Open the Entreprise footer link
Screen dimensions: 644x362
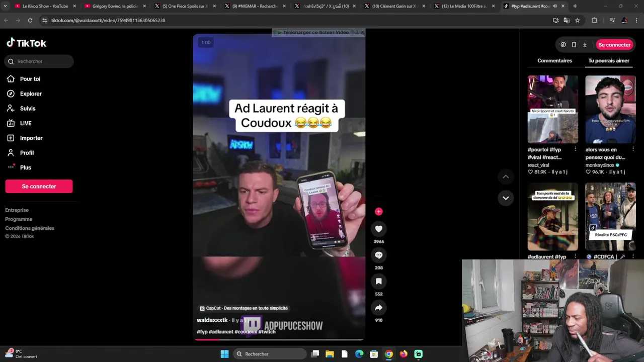coord(17,210)
